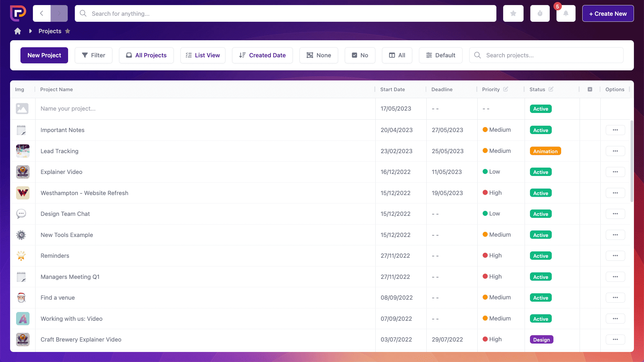Open the Filter options
The width and height of the screenshot is (644, 362).
coord(93,55)
